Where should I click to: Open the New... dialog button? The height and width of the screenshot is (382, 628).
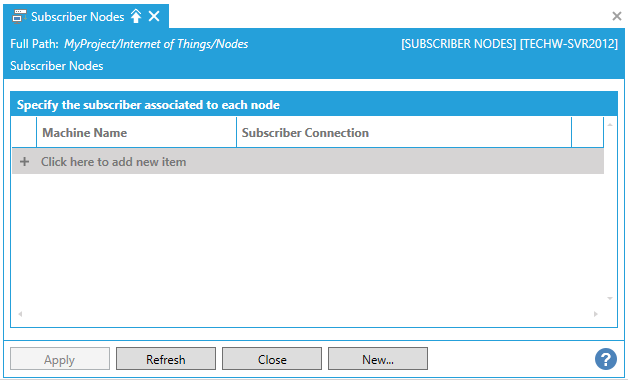pos(378,359)
